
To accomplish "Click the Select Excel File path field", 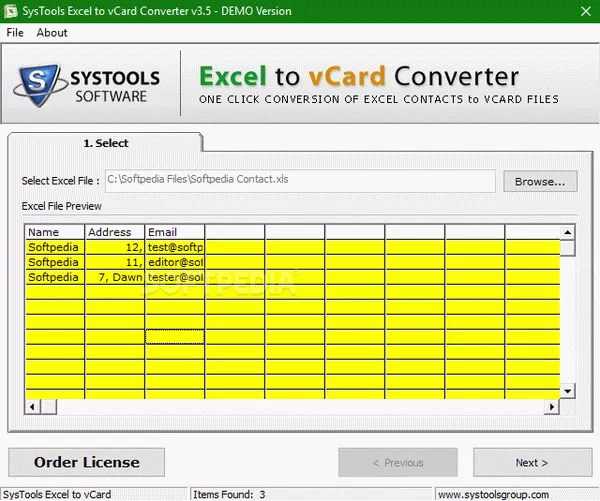I will [x=299, y=181].
